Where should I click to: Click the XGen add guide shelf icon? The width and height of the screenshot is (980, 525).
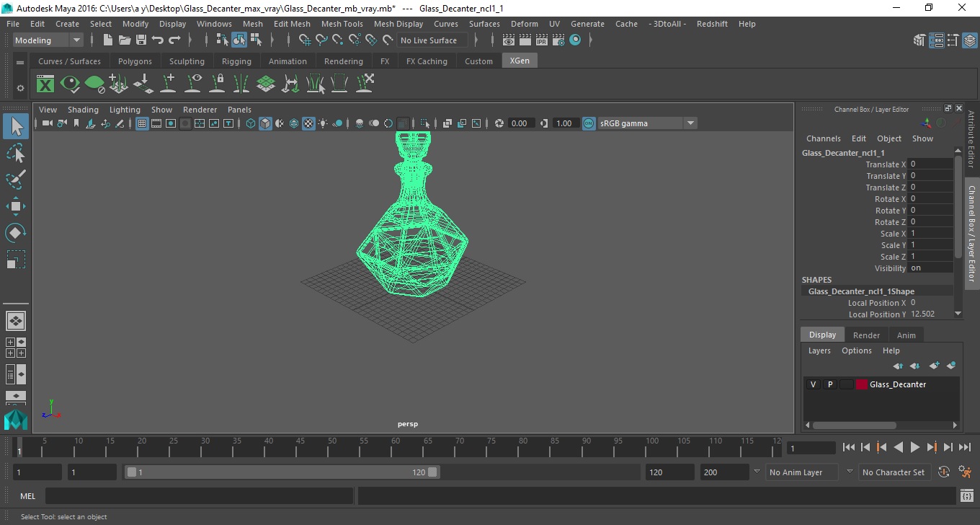pos(168,84)
